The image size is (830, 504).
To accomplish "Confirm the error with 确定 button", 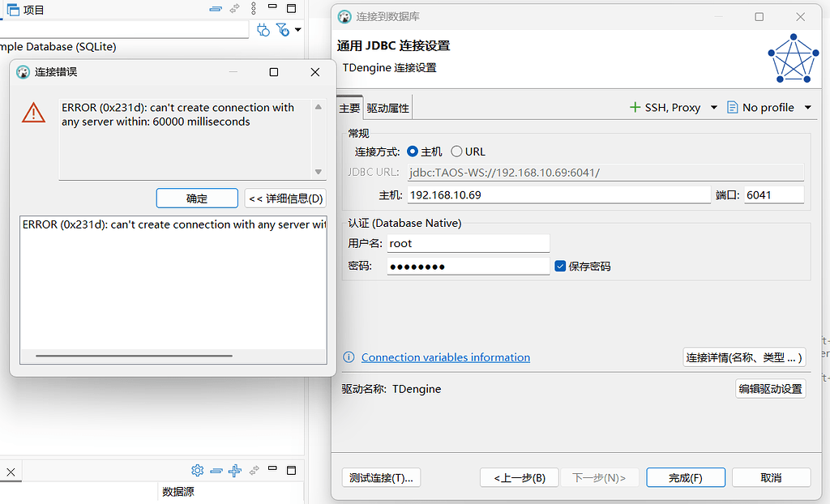I will coord(197,199).
